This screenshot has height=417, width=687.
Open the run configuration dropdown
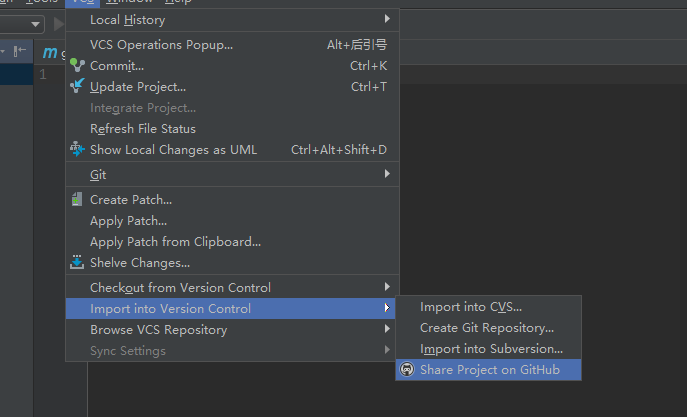36,23
